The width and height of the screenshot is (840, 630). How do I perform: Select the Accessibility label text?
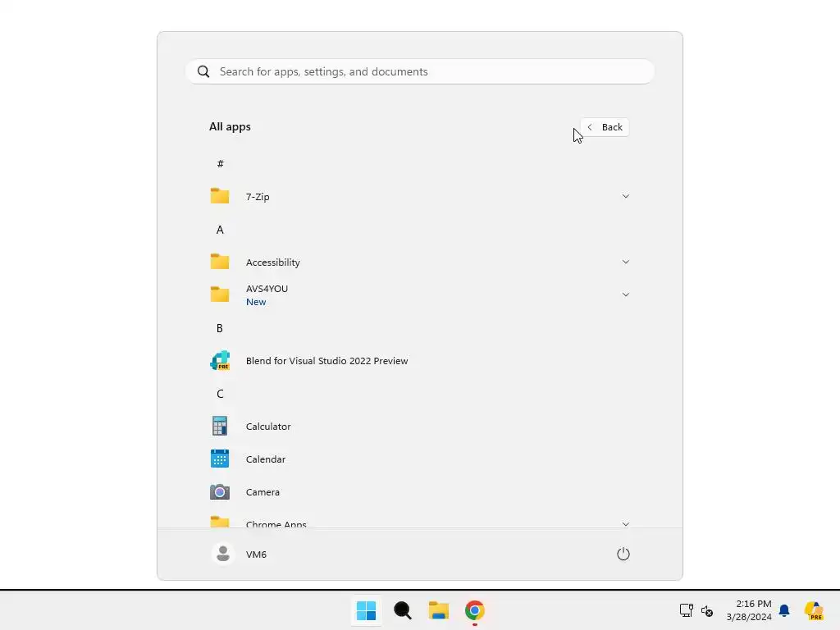[x=272, y=262]
